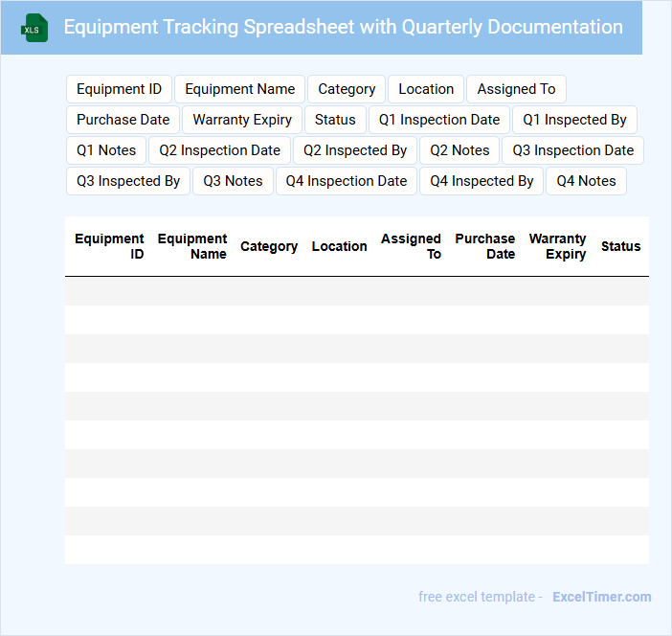Click the Location table column header
This screenshot has height=636, width=672.
click(x=339, y=246)
